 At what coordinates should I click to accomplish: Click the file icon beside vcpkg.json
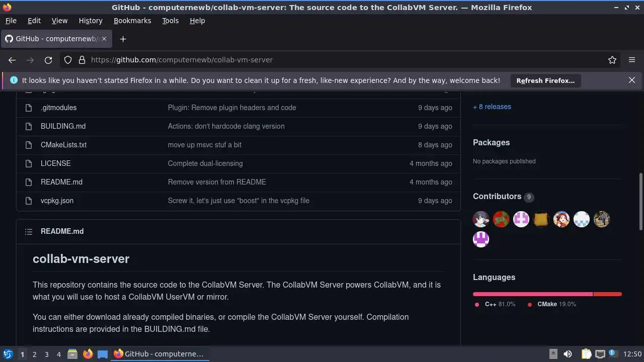(x=29, y=201)
